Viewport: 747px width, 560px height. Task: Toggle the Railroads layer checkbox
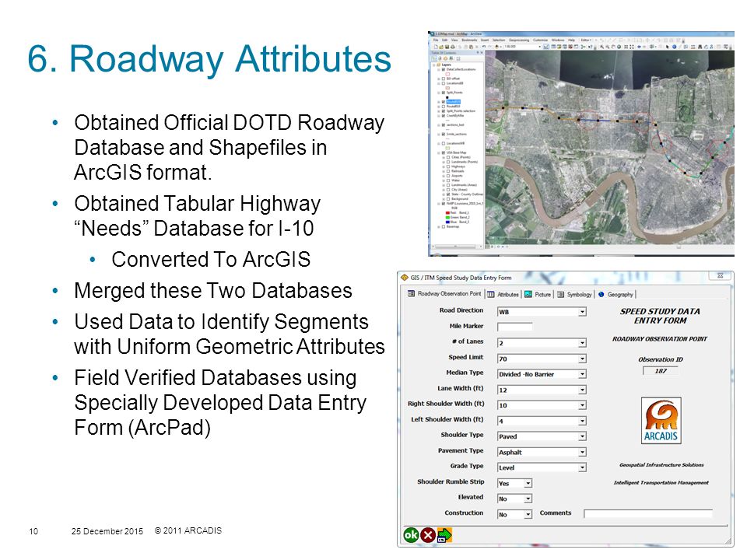click(x=448, y=171)
